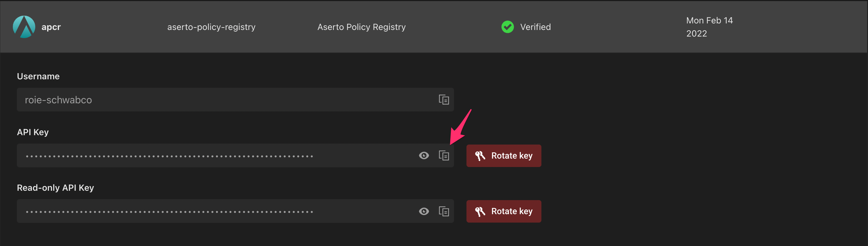
Task: Click the green Verified checkmark icon
Action: pos(507,27)
